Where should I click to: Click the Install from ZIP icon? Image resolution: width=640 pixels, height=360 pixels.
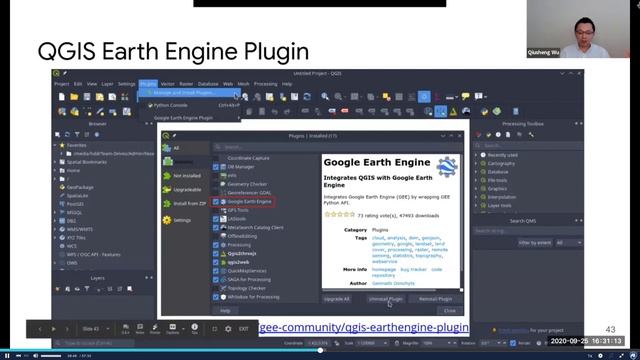coord(167,203)
